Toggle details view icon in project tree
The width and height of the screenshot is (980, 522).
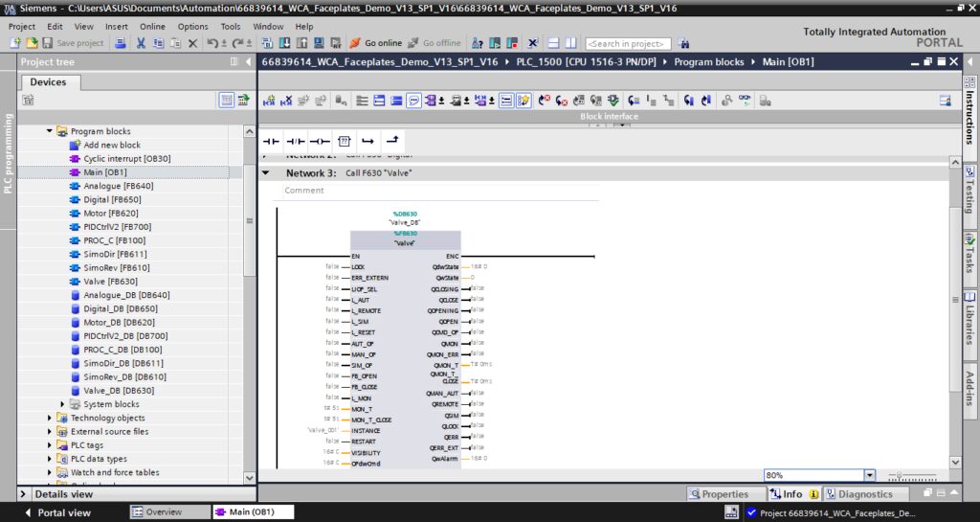point(226,100)
